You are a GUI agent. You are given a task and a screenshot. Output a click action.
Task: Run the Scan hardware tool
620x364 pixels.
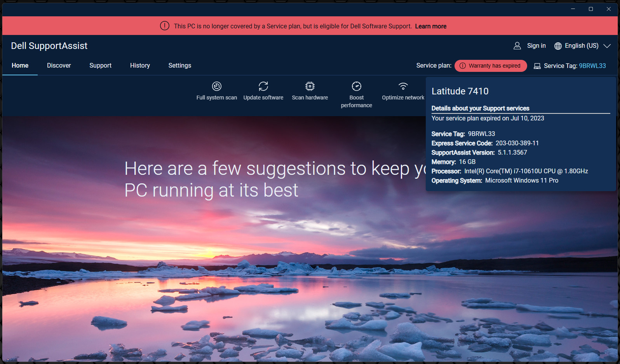(x=310, y=91)
